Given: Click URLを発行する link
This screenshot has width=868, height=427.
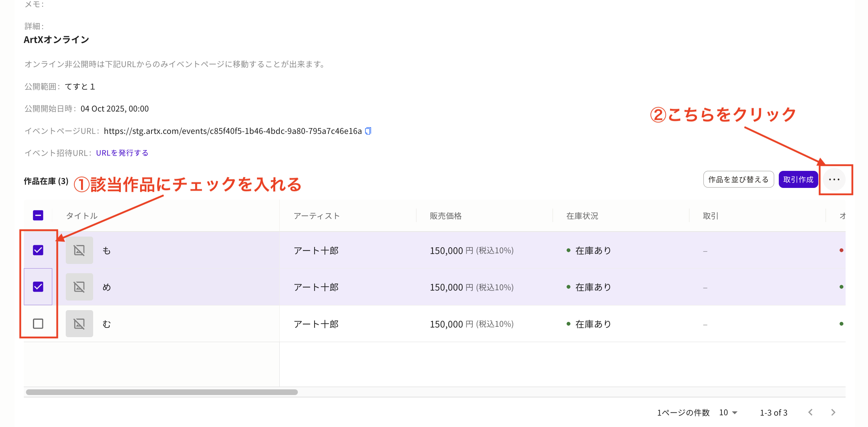Looking at the screenshot, I should point(122,153).
